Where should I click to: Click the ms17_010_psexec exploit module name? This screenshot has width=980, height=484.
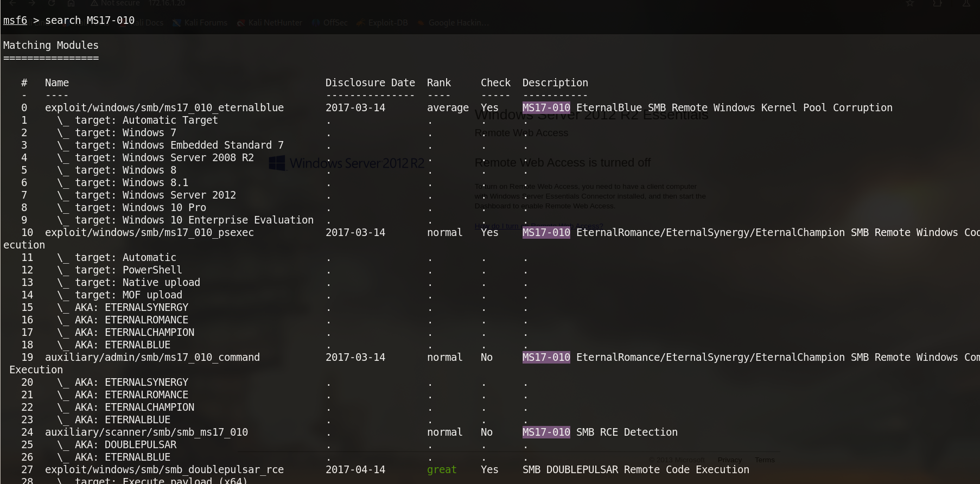coord(149,233)
